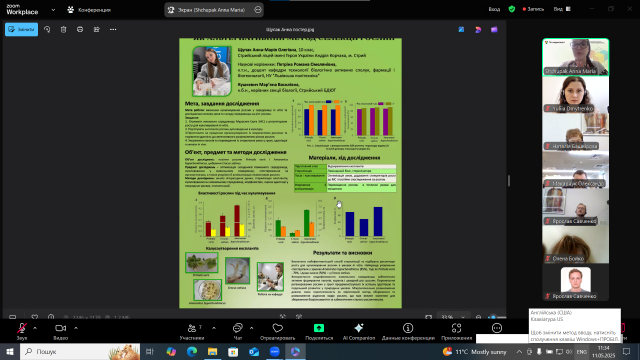Click the gallery panel resize handle
The height and width of the screenshot is (360, 640).
pos(509,181)
